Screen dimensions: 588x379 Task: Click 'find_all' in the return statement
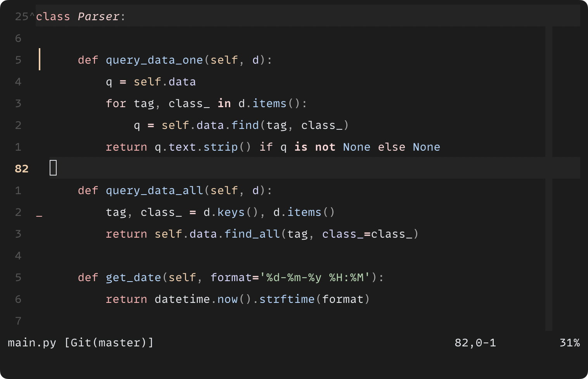pos(252,234)
